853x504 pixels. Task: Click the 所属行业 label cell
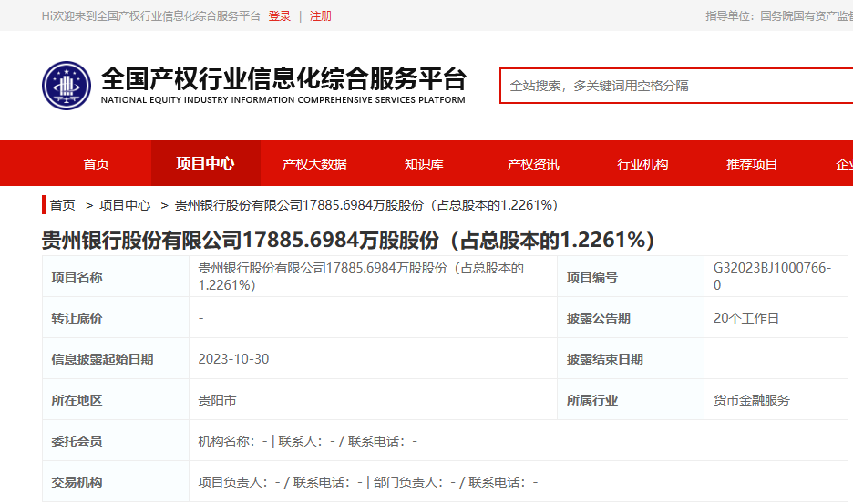(x=631, y=400)
